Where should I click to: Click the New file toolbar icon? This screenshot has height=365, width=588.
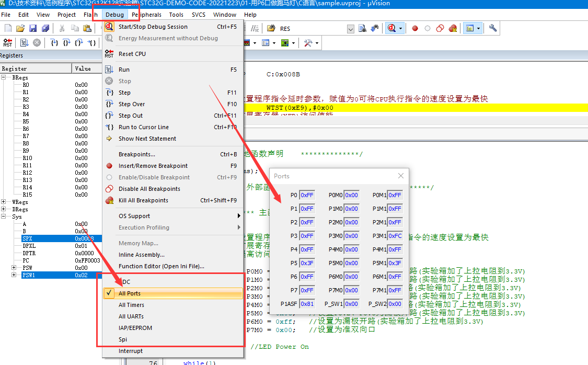click(x=8, y=28)
